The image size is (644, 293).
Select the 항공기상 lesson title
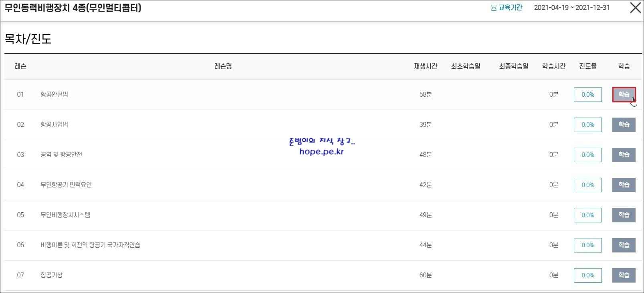coord(51,275)
